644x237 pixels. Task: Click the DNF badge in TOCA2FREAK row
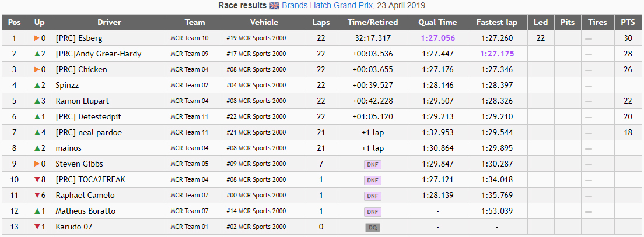[373, 181]
